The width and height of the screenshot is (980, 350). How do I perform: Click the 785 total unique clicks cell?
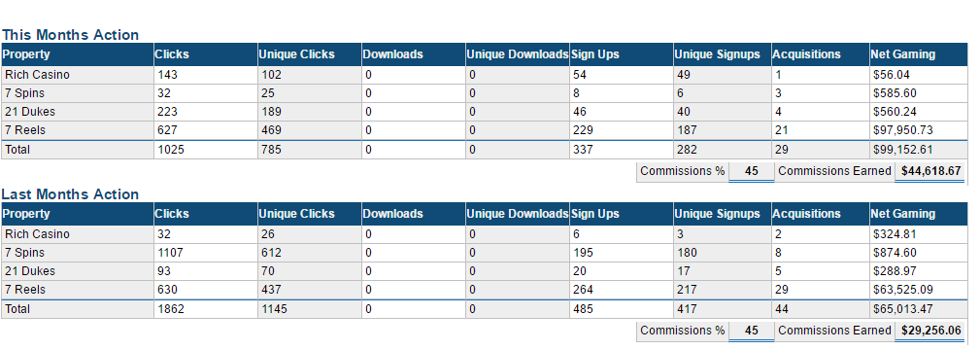310,151
